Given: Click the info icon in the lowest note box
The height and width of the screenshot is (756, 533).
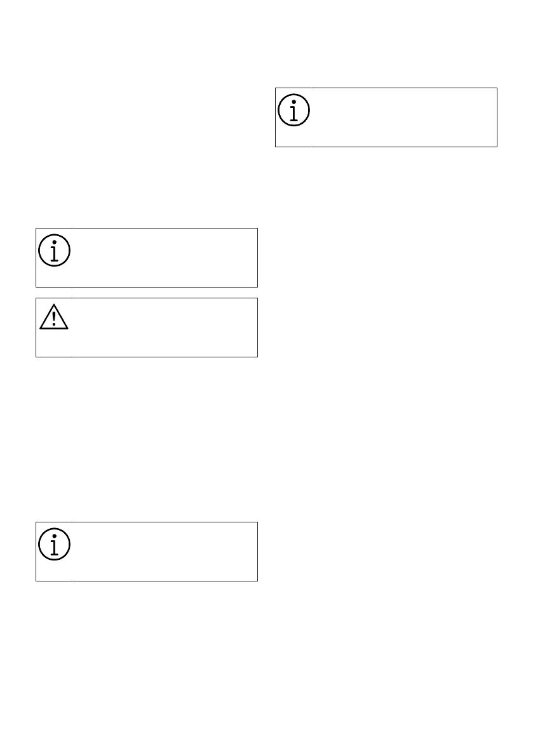Looking at the screenshot, I should (x=55, y=546).
